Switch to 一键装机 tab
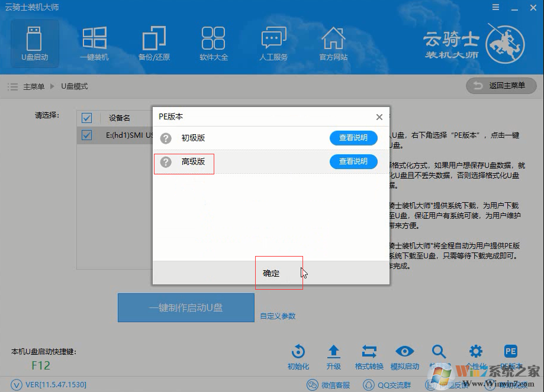Screen dimensions: 544x392 click(94, 43)
